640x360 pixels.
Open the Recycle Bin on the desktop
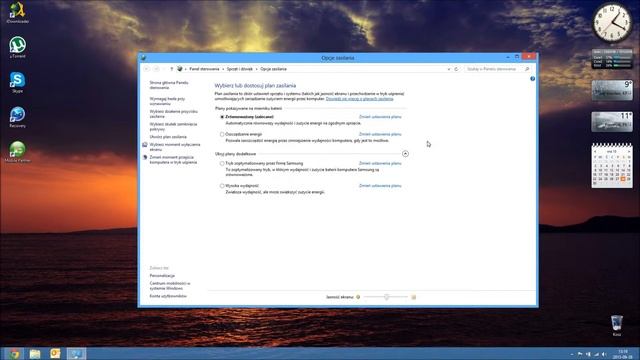pos(617,325)
